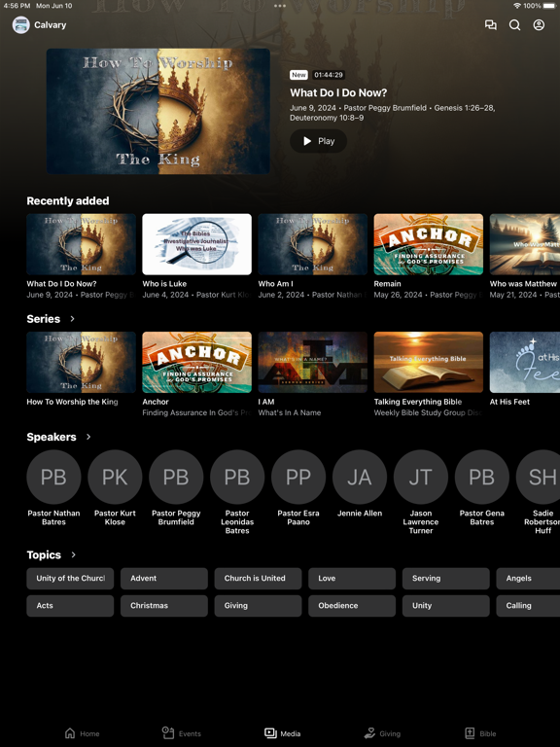Image resolution: width=560 pixels, height=747 pixels.
Task: Open the I AM series card
Action: (x=312, y=362)
